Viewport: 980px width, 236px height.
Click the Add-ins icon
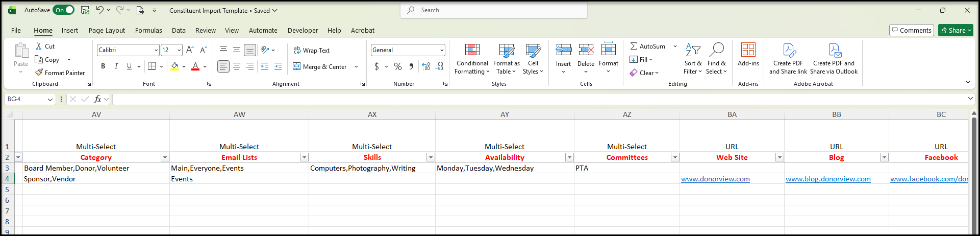tap(748, 50)
